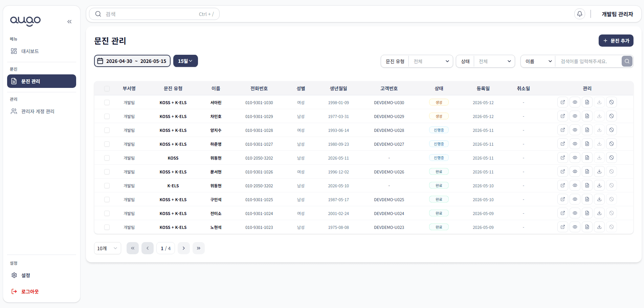Select the checkbox in 노현석 row

[x=107, y=227]
